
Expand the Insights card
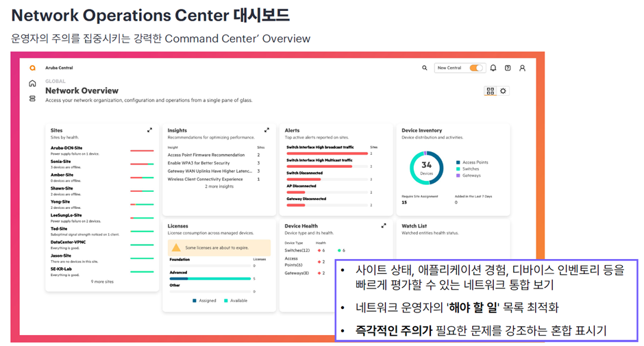coord(267,130)
